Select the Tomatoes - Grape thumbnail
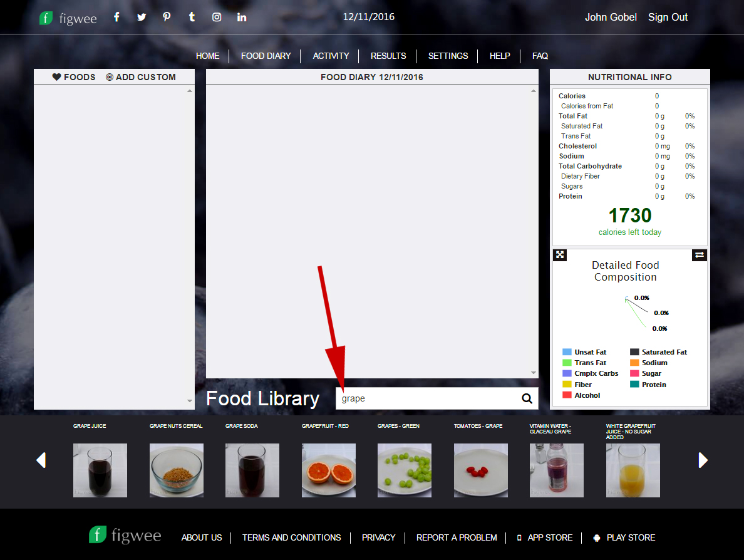Image resolution: width=744 pixels, height=560 pixels. click(481, 470)
